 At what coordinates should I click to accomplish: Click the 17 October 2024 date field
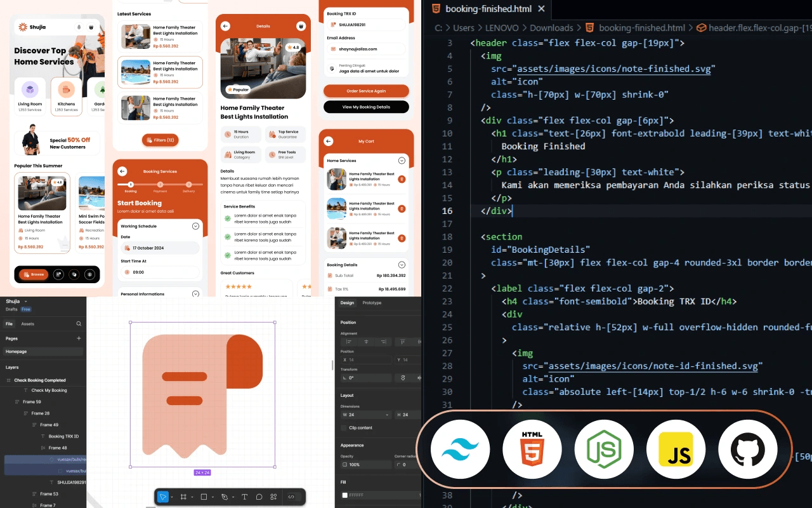point(160,248)
